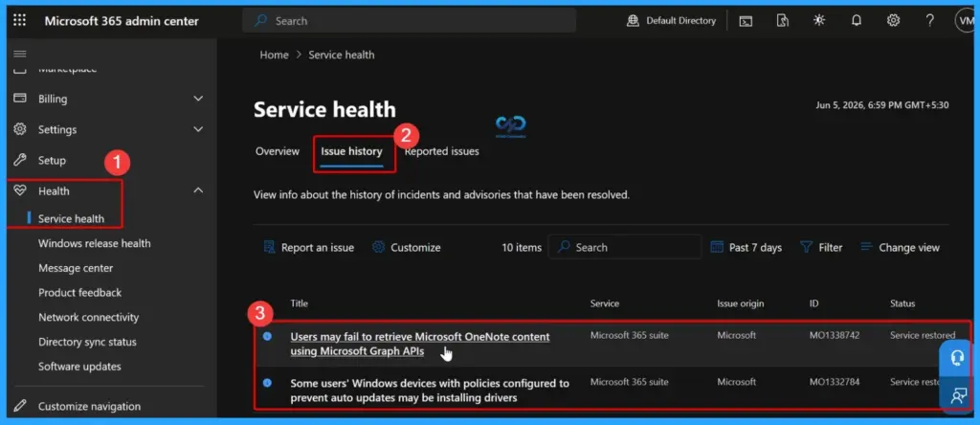Open the help question mark icon
980x425 pixels.
pos(930,21)
